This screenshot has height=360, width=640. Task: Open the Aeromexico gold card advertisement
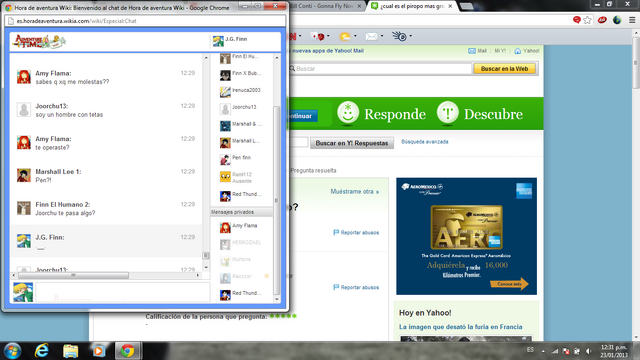coord(466,236)
